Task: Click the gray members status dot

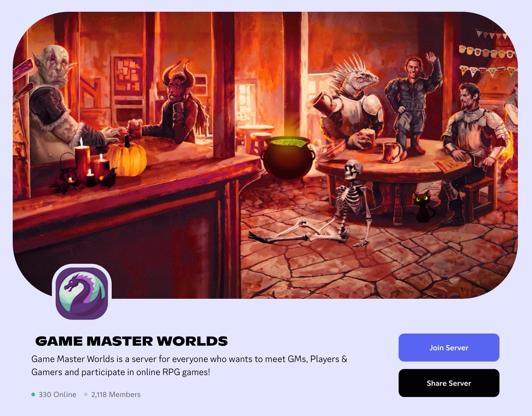Action: 86,394
